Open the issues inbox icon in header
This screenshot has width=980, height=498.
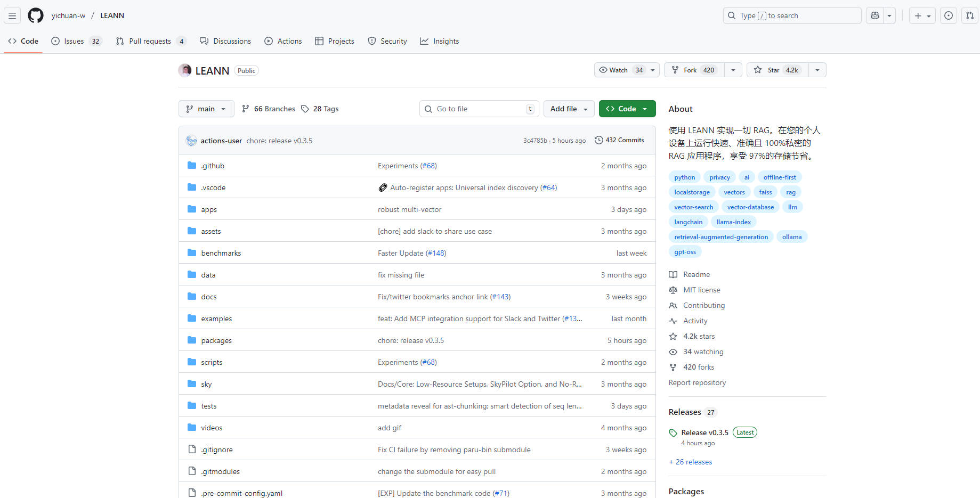[949, 15]
